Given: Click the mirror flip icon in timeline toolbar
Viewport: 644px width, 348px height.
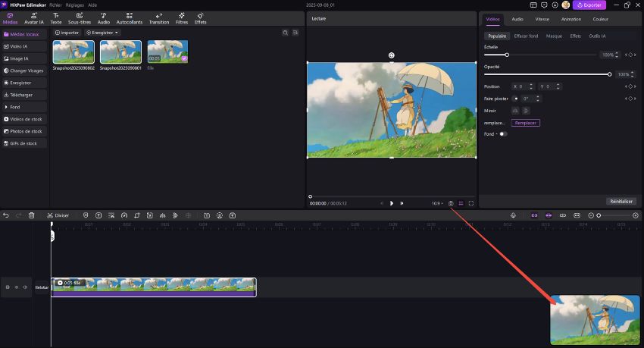Looking at the screenshot, I should coord(163,215).
